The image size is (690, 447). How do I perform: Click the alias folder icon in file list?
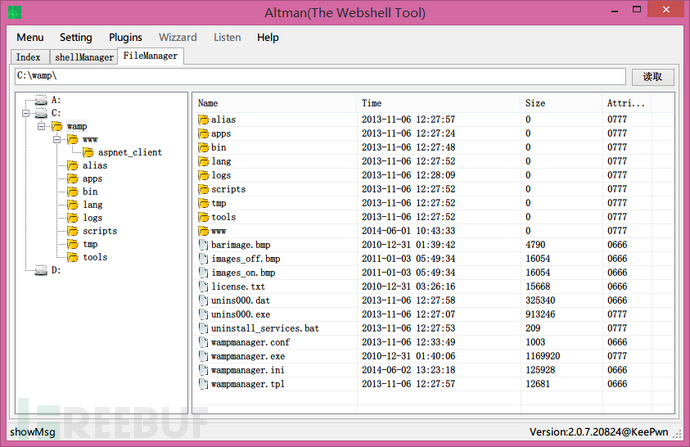(x=203, y=120)
